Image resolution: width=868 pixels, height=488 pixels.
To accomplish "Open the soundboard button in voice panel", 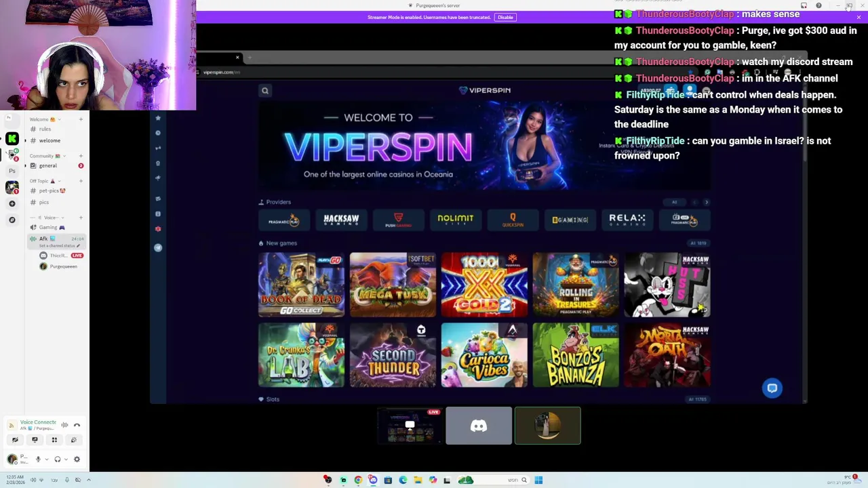I will [74, 440].
